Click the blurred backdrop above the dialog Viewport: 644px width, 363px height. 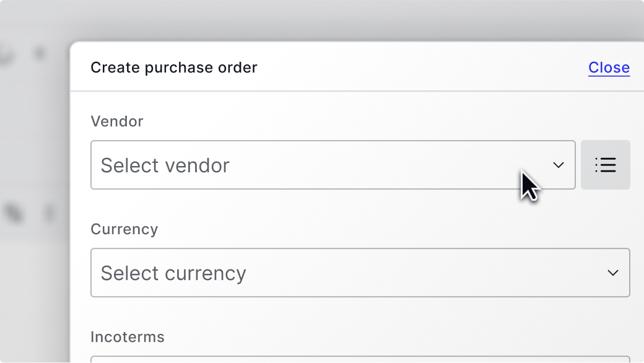[310, 19]
